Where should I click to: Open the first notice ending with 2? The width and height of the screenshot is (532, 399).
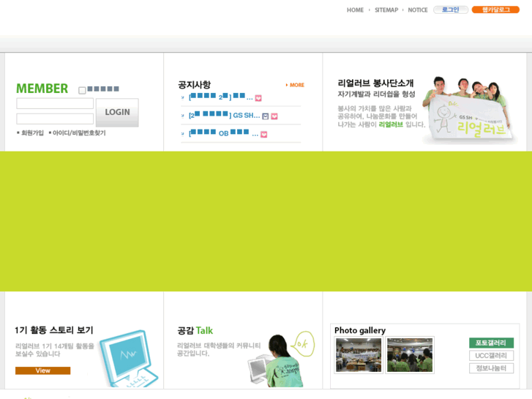[221, 97]
